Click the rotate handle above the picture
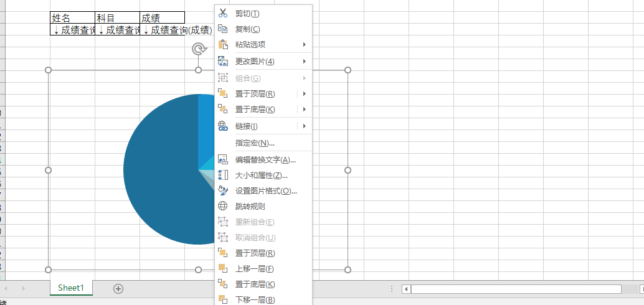Screen dimensions: 644x305 (199, 49)
